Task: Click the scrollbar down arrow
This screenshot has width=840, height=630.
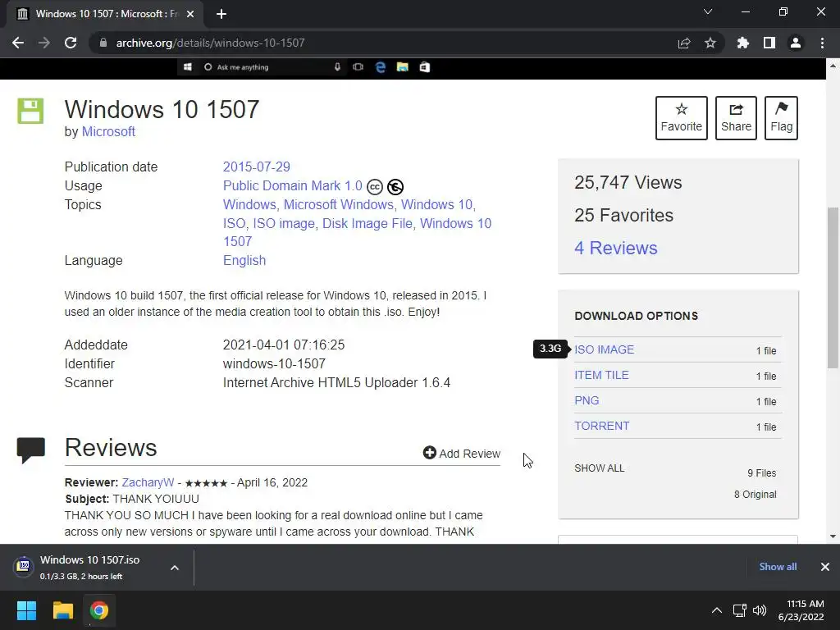Action: 833,536
